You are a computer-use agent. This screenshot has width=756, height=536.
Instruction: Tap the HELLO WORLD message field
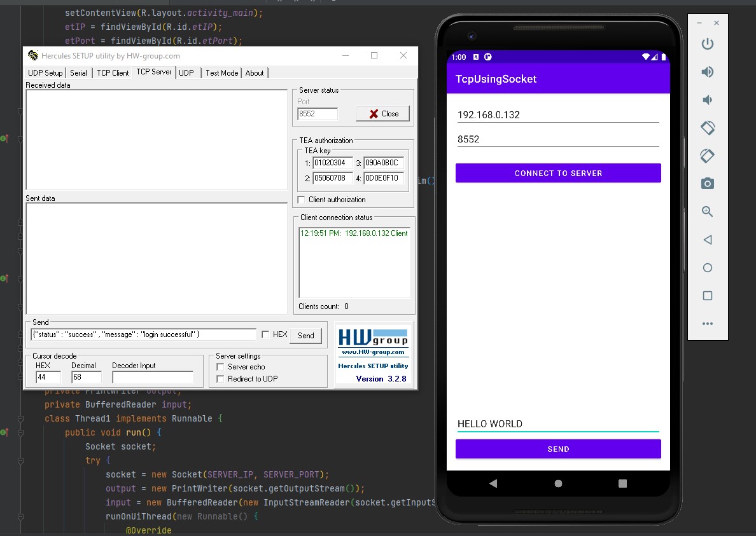click(558, 424)
